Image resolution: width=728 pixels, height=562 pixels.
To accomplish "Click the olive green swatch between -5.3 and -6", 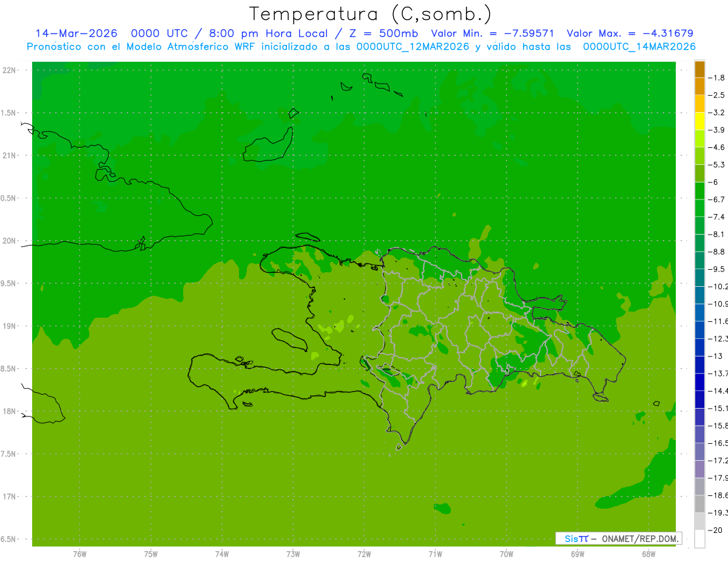I will (x=699, y=173).
